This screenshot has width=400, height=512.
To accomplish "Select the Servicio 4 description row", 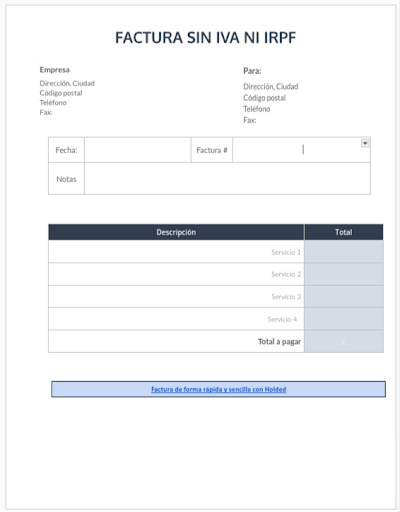I will pos(176,319).
